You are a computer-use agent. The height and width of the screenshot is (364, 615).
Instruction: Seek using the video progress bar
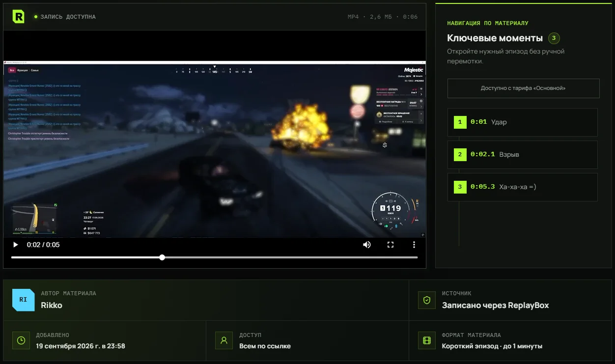pos(215,257)
